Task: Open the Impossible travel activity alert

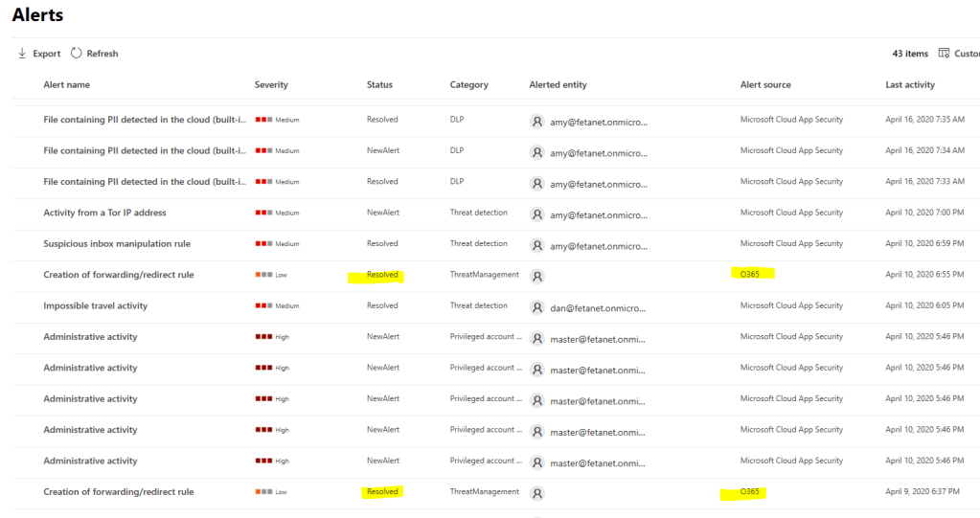Action: tap(95, 306)
